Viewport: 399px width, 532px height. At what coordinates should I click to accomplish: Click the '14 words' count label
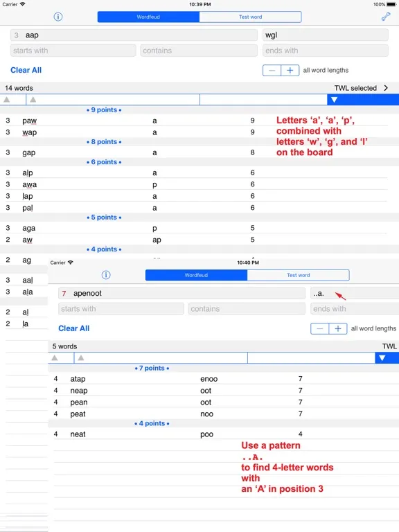(x=19, y=88)
